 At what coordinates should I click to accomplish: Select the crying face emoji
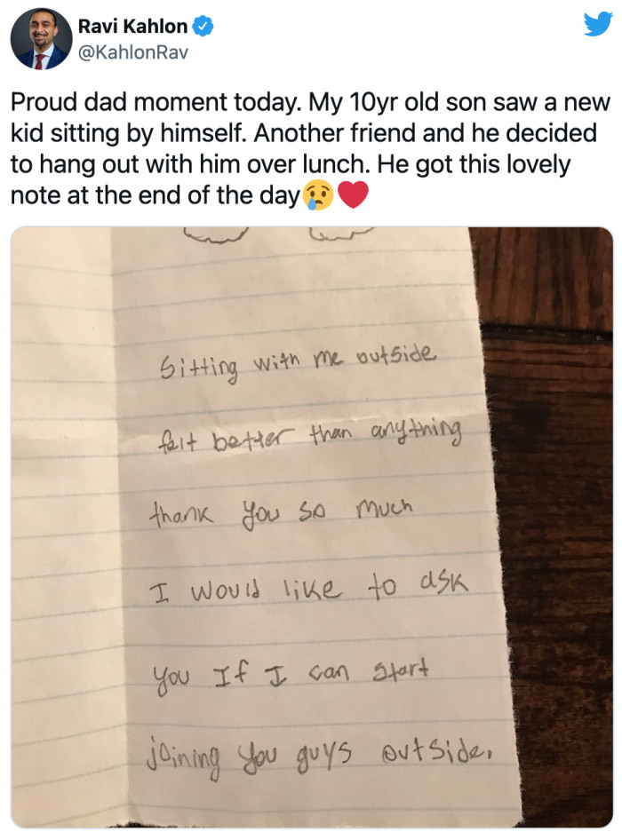[318, 195]
